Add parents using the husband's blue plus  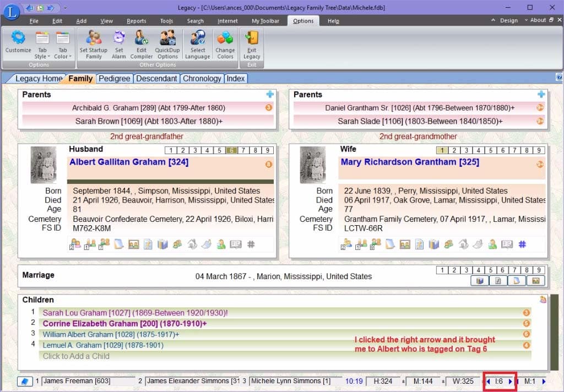click(270, 95)
